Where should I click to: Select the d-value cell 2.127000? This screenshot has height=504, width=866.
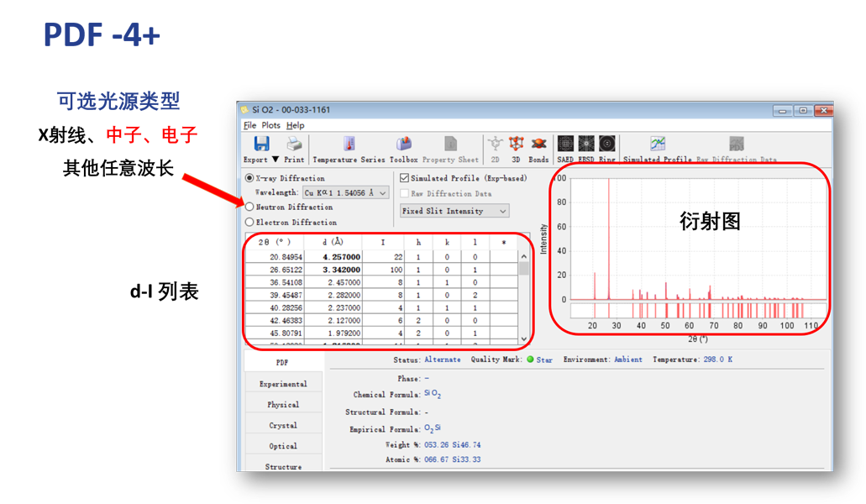(x=333, y=320)
